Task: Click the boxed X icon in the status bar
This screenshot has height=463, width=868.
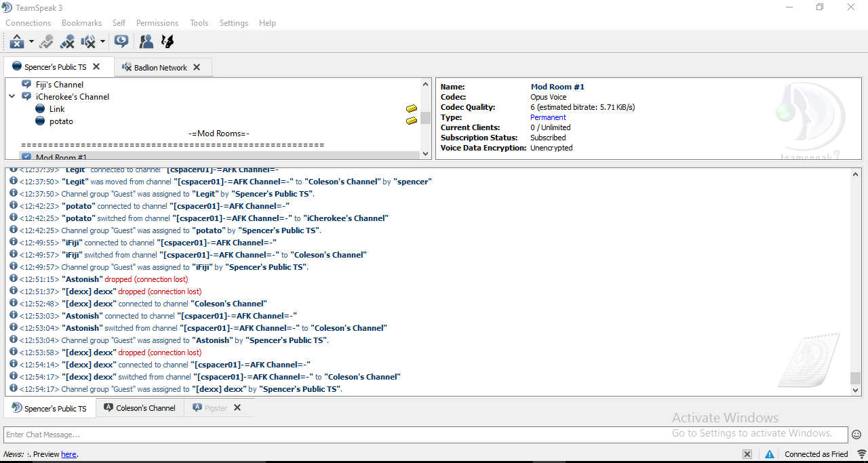Action: (x=747, y=454)
